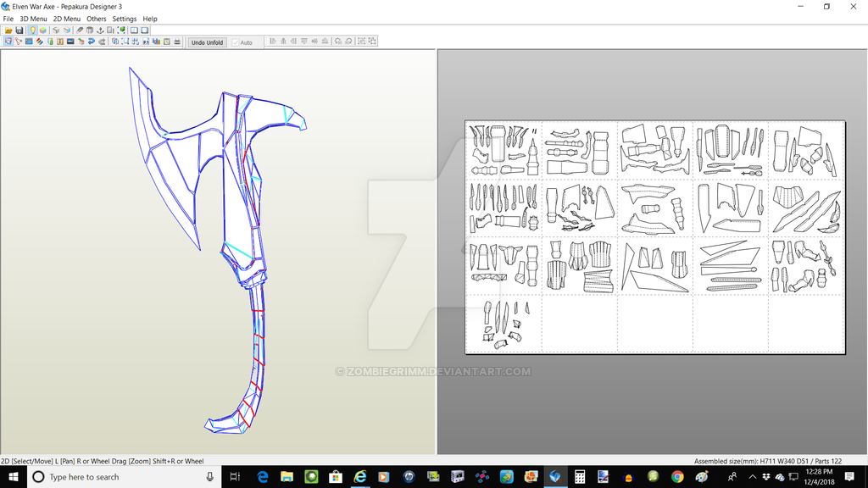Click the dashed square zoom selection icon
The width and height of the screenshot is (868, 488).
[x=125, y=42]
